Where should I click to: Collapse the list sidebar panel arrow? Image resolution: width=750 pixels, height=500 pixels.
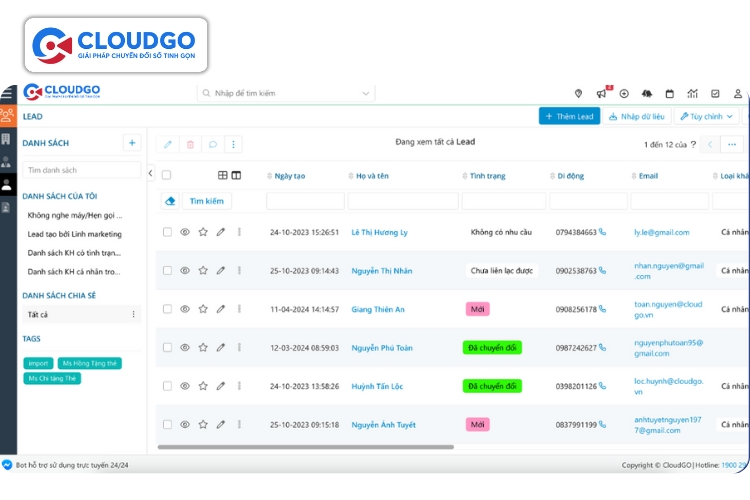coord(150,173)
